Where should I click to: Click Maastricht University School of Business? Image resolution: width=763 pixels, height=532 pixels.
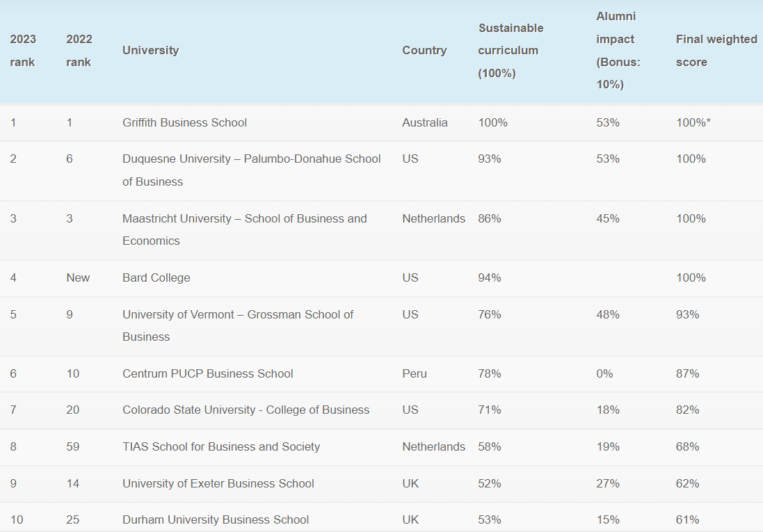244,229
